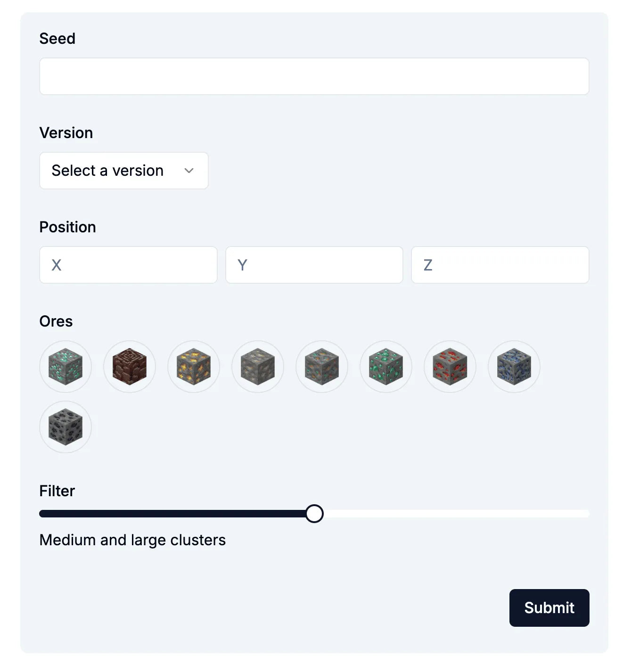The image size is (623, 672).
Task: Toggle the emerald ore icon
Action: (x=385, y=367)
